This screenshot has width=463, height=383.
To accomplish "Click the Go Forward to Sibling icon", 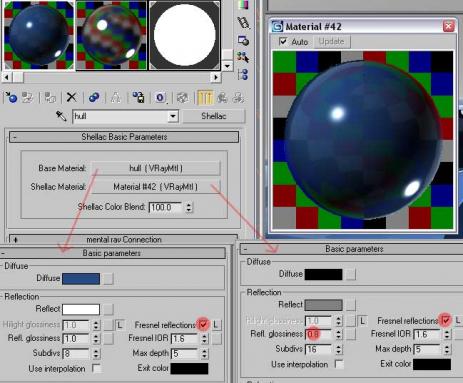I will pos(239,97).
